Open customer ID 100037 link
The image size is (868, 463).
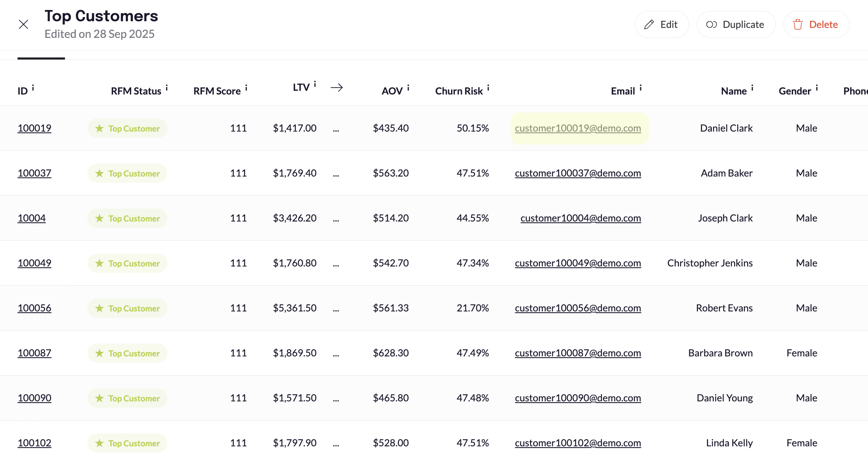point(34,173)
